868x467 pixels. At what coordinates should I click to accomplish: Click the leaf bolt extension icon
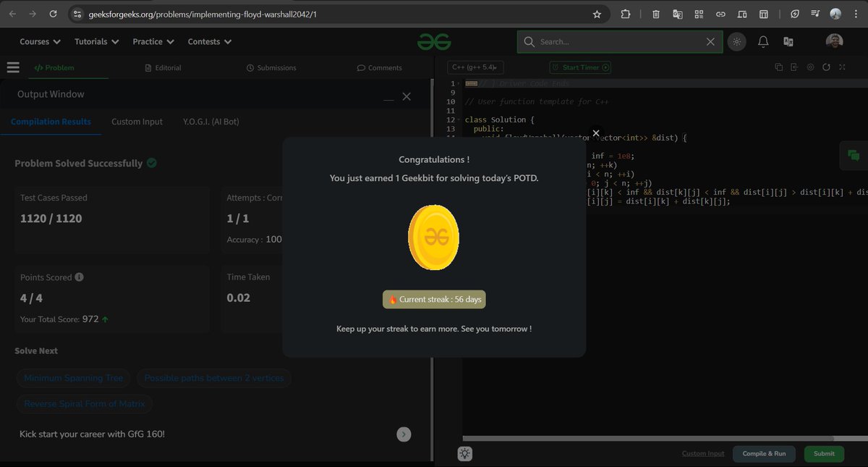pos(794,14)
